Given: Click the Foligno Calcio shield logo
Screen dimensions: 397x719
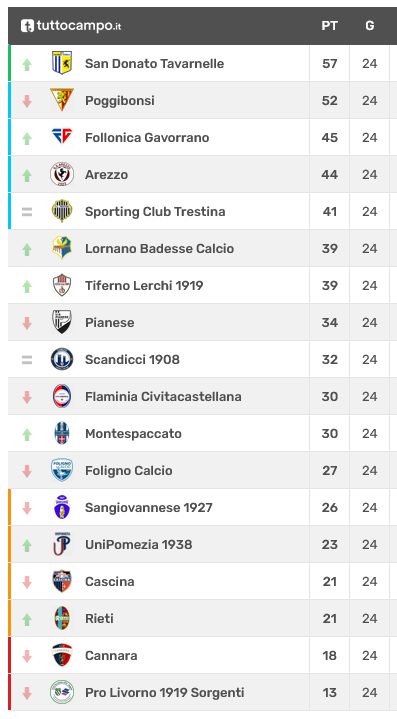Looking at the screenshot, I should pos(62,470).
